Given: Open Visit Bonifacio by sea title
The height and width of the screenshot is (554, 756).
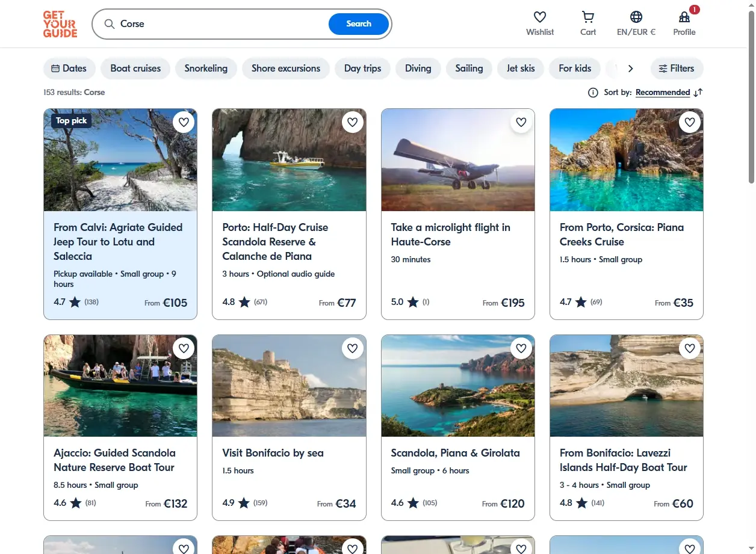Looking at the screenshot, I should [273, 453].
